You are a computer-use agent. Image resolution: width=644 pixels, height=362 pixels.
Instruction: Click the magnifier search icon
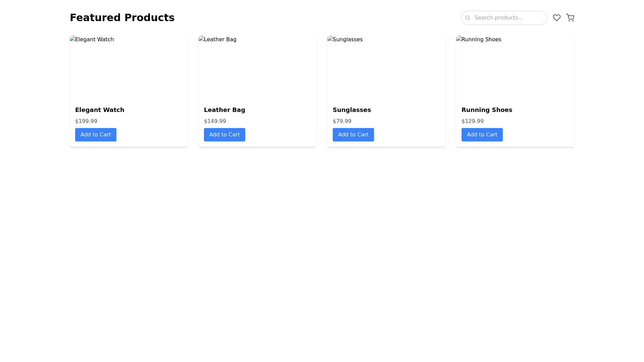pyautogui.click(x=468, y=18)
